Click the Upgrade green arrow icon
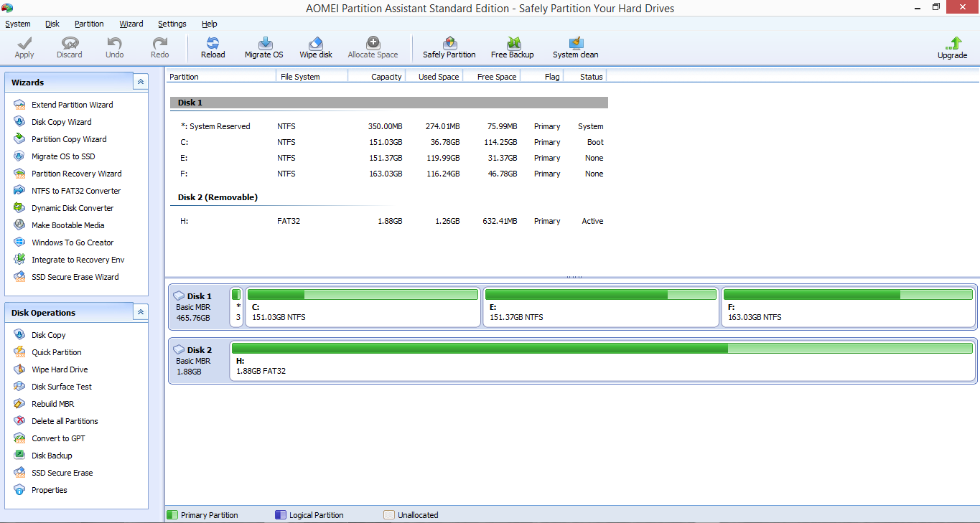This screenshot has height=523, width=980. (953, 43)
